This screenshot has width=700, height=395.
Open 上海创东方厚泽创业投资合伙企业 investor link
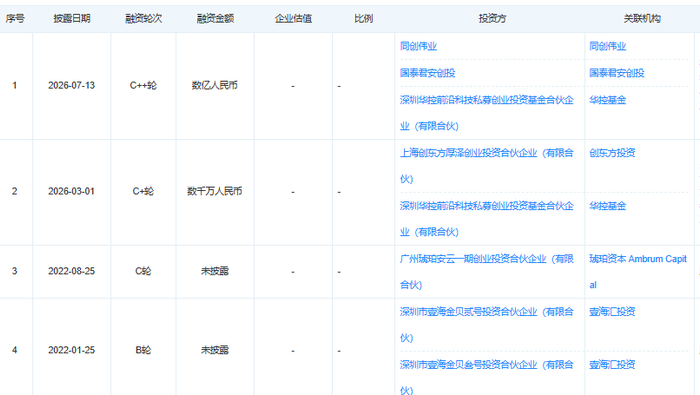[x=487, y=166]
